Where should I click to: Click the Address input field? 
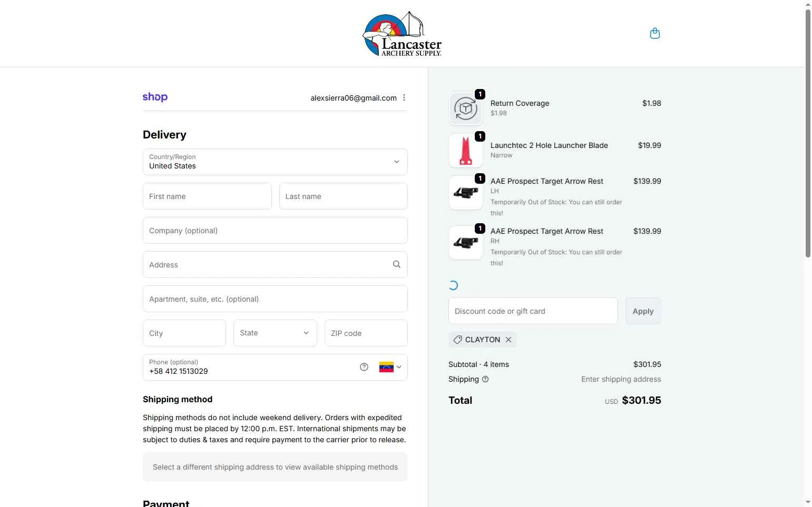275,264
